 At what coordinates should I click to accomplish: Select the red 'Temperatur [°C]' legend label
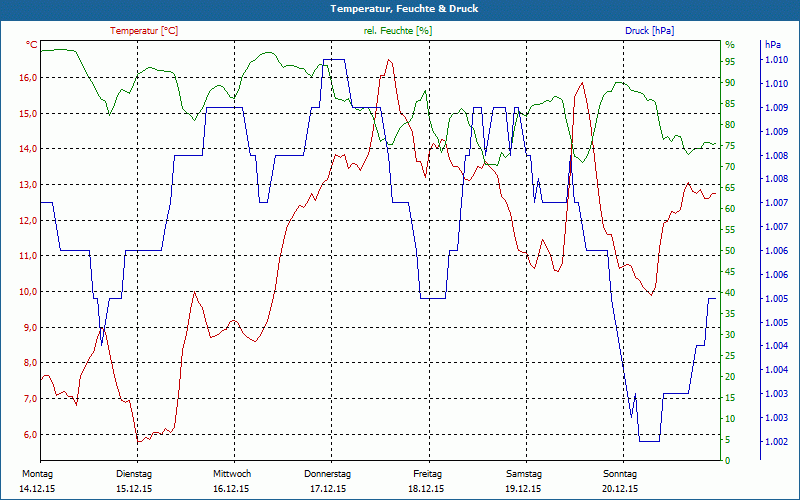144,31
